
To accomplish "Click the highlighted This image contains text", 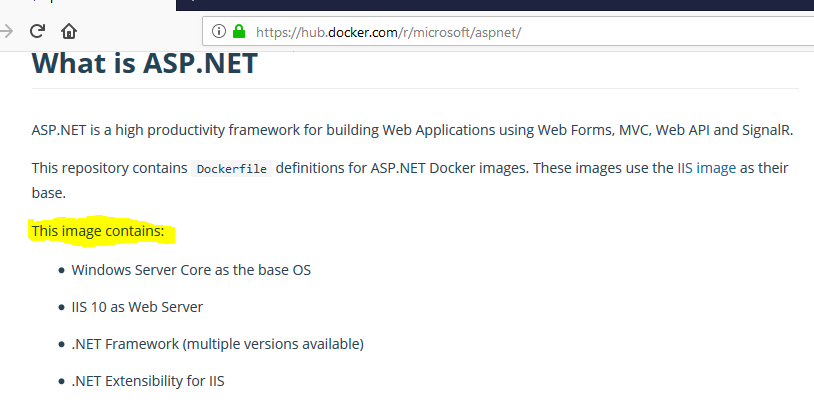I will point(98,230).
